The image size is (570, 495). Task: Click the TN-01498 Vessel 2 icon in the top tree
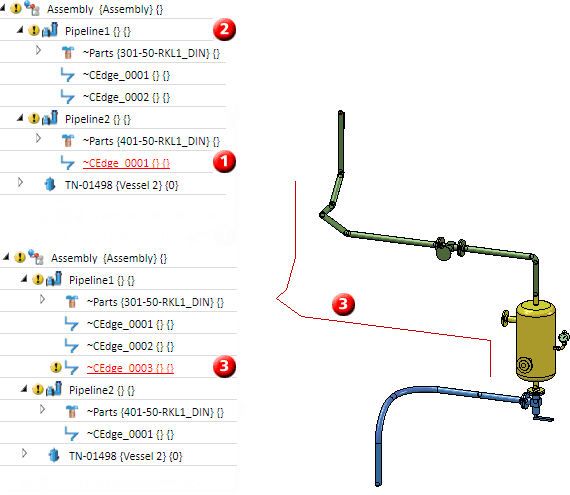pyautogui.click(x=50, y=185)
